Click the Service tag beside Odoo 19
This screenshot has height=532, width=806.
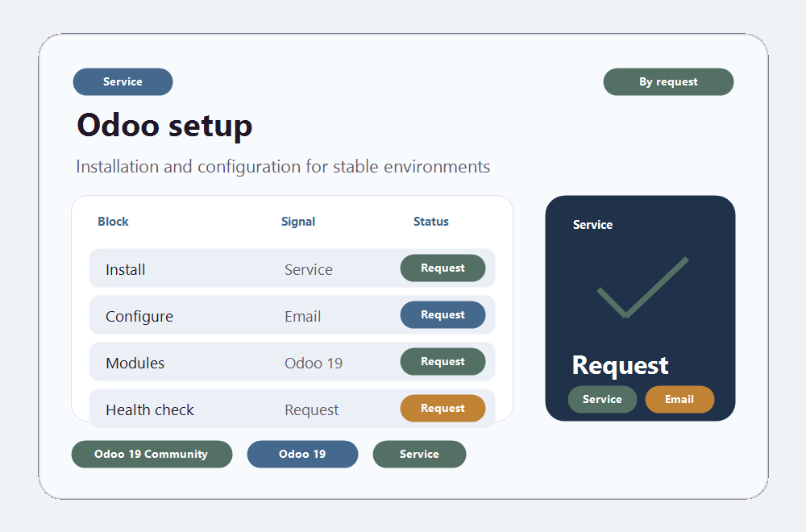tap(419, 454)
